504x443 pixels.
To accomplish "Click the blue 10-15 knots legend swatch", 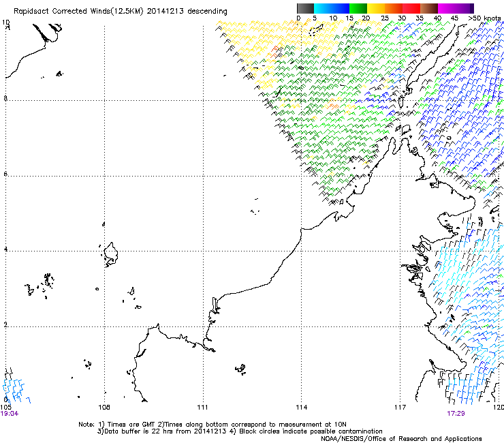I will tap(341, 8).
